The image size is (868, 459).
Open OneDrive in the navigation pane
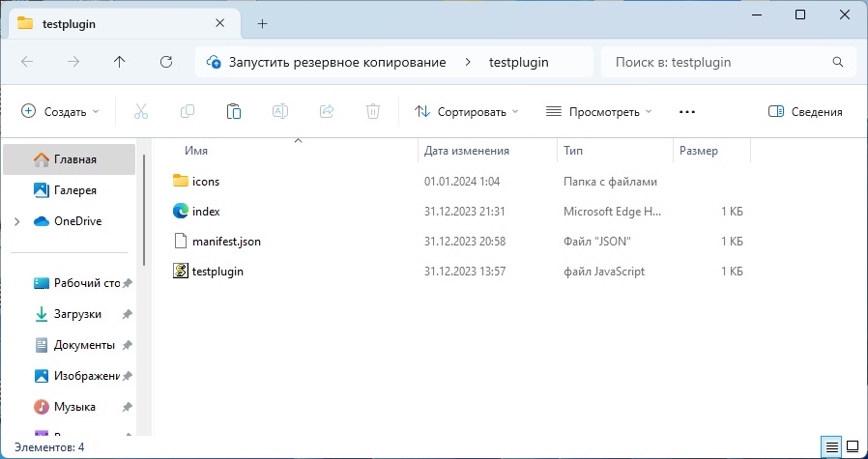70,221
